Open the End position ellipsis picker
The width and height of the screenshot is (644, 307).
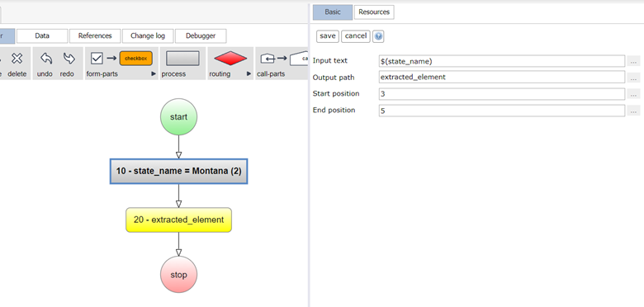click(633, 111)
